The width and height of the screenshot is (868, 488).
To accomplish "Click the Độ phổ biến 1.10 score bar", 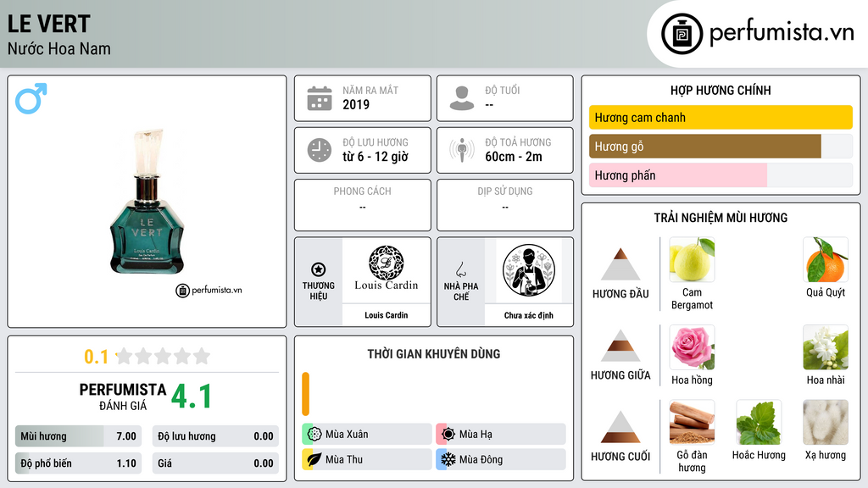I will coord(79,463).
